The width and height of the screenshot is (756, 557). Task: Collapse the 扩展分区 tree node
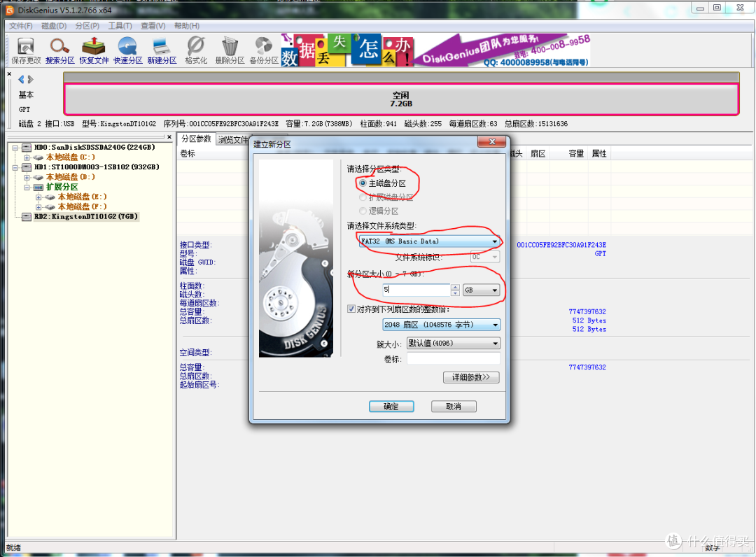27,187
